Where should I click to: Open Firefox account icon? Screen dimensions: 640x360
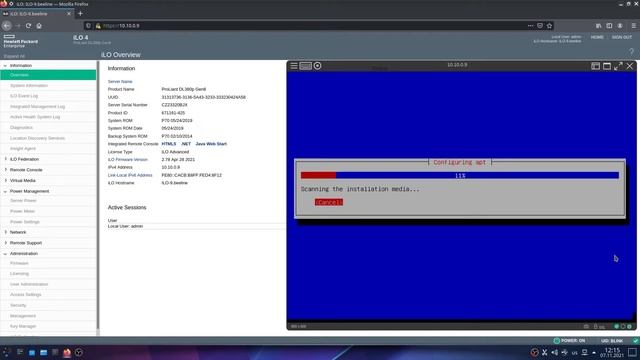(x=620, y=25)
